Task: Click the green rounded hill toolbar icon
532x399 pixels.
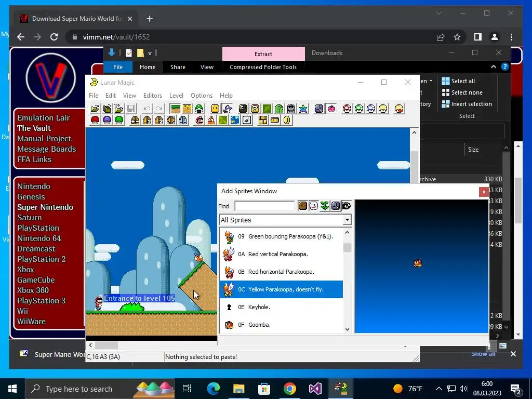Action: coord(279,109)
